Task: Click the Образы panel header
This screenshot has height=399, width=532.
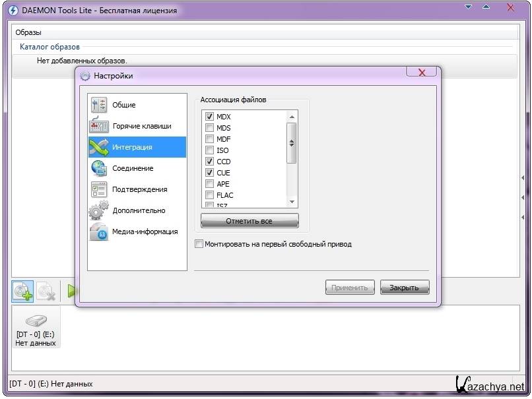Action: 28,32
